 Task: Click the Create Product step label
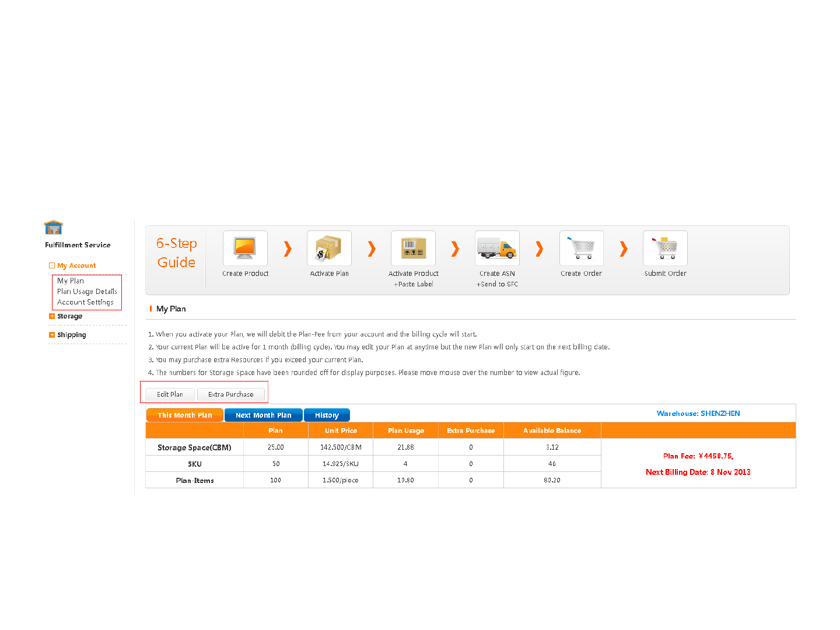(x=246, y=273)
